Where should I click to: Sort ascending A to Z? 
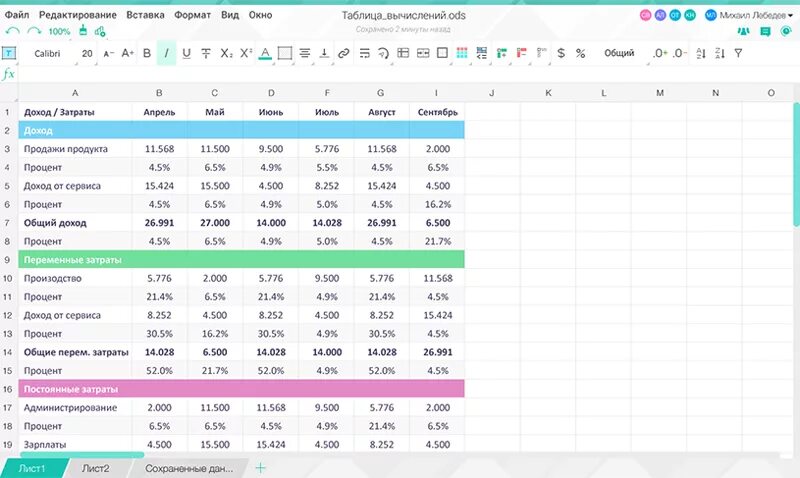coord(701,53)
